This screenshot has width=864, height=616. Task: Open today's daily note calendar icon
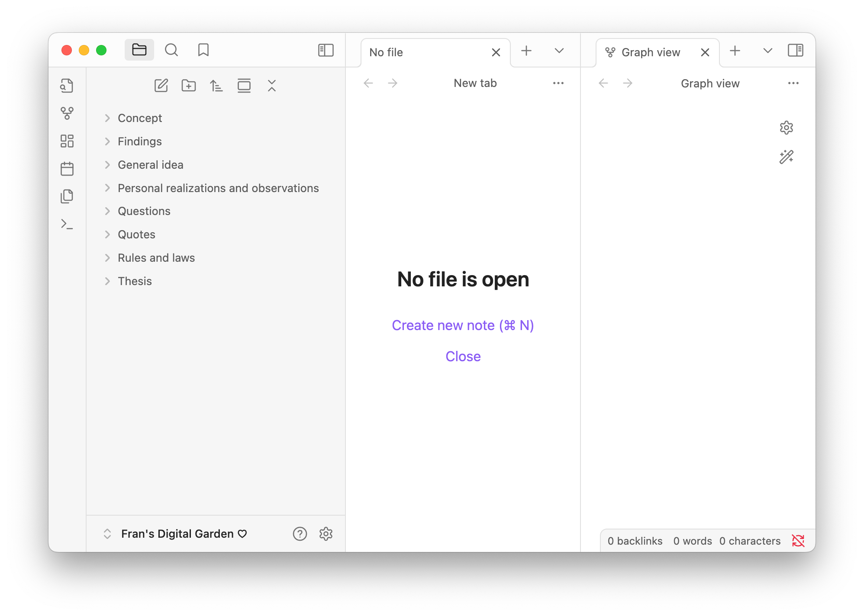tap(67, 169)
